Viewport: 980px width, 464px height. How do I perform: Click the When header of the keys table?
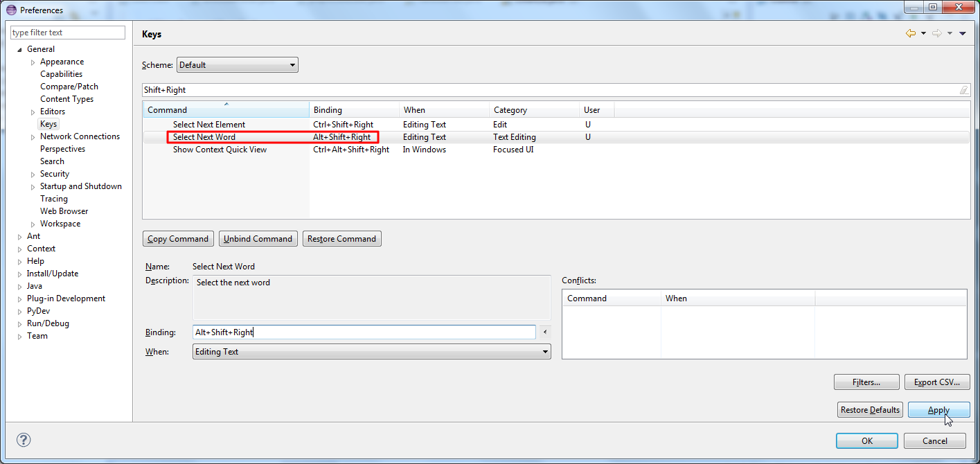(445, 110)
